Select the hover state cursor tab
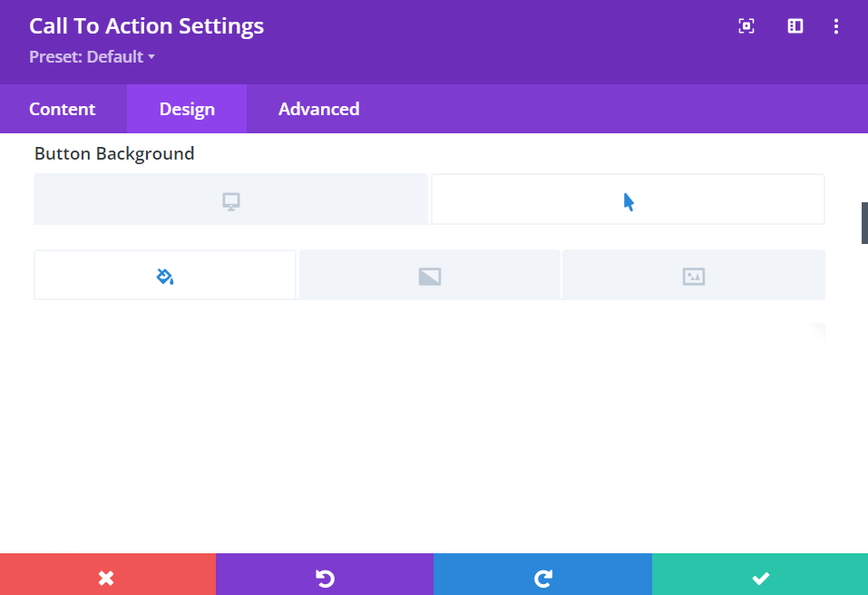The width and height of the screenshot is (868, 595). coord(629,200)
